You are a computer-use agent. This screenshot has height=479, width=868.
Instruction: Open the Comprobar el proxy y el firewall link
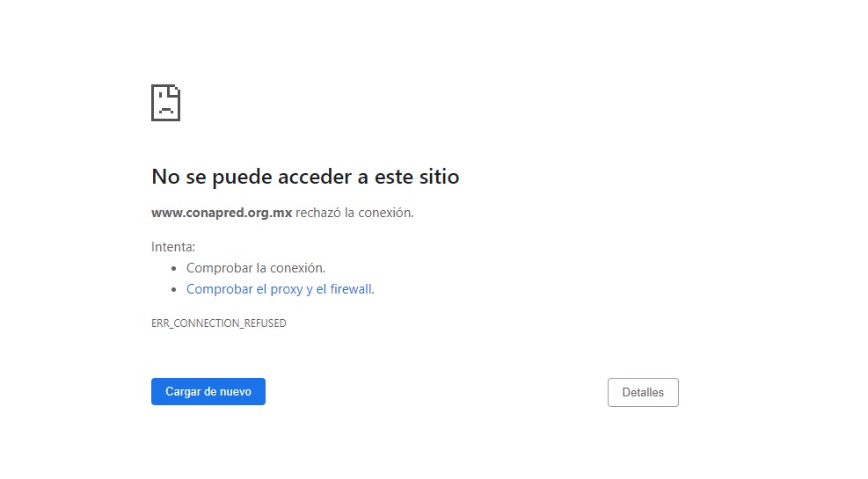click(x=280, y=289)
